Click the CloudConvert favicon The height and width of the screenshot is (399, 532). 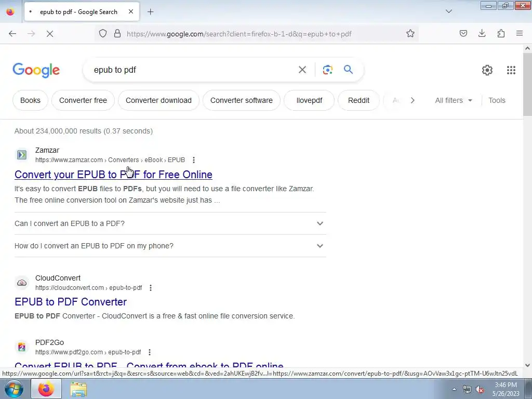(22, 283)
